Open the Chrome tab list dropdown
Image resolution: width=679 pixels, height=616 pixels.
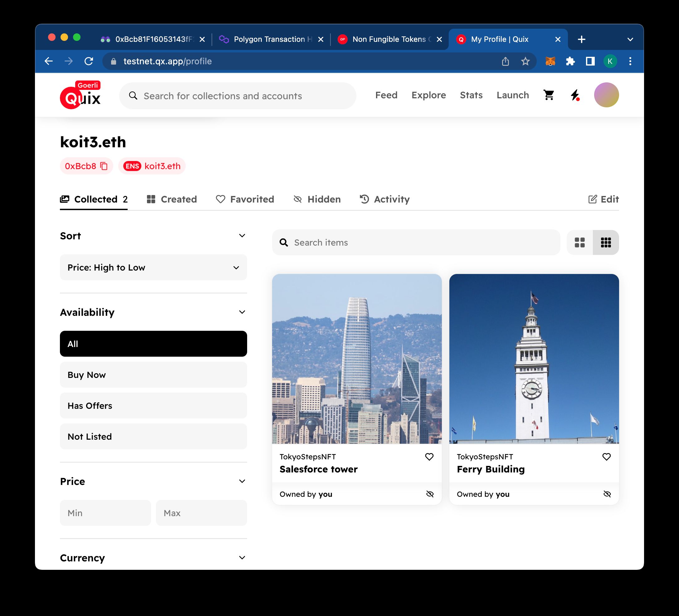(x=630, y=39)
